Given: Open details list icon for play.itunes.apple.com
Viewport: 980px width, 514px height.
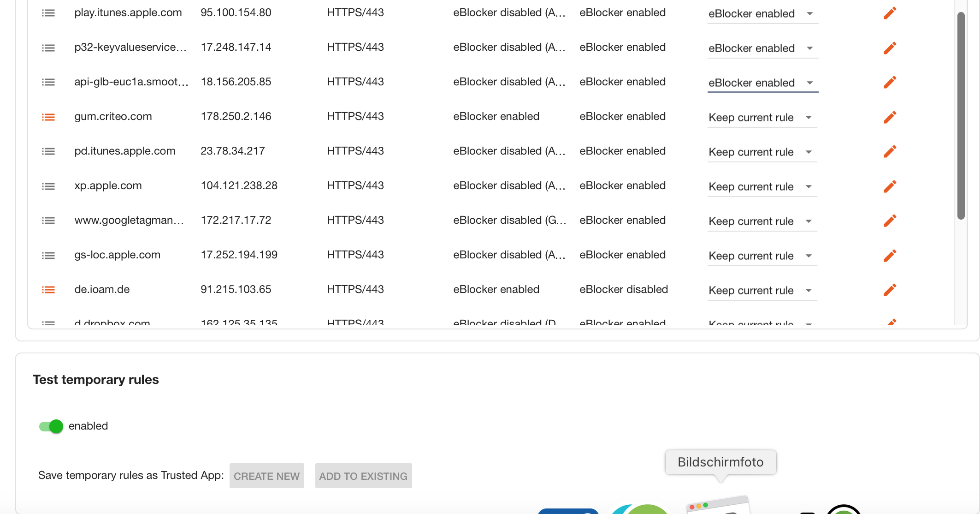Looking at the screenshot, I should [x=48, y=13].
